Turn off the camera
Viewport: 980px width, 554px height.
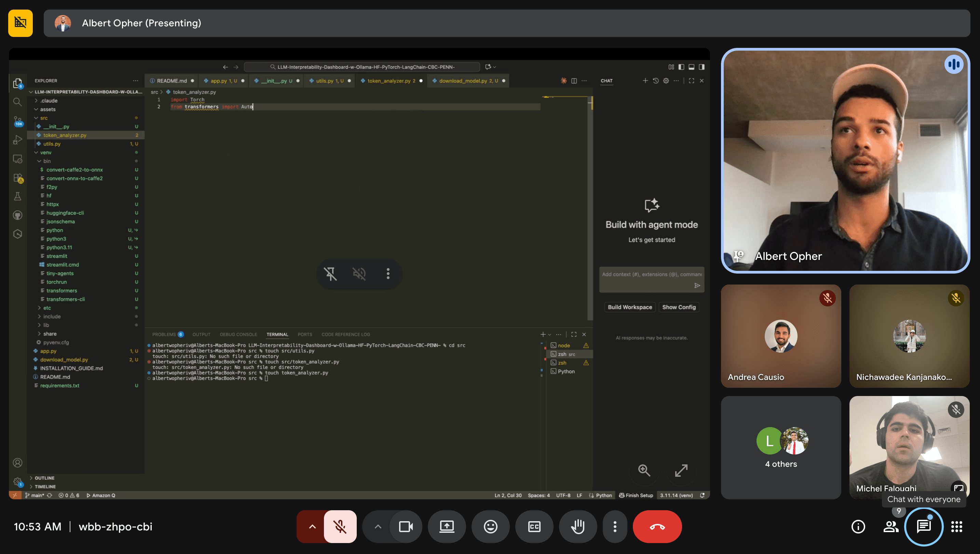coord(406,527)
